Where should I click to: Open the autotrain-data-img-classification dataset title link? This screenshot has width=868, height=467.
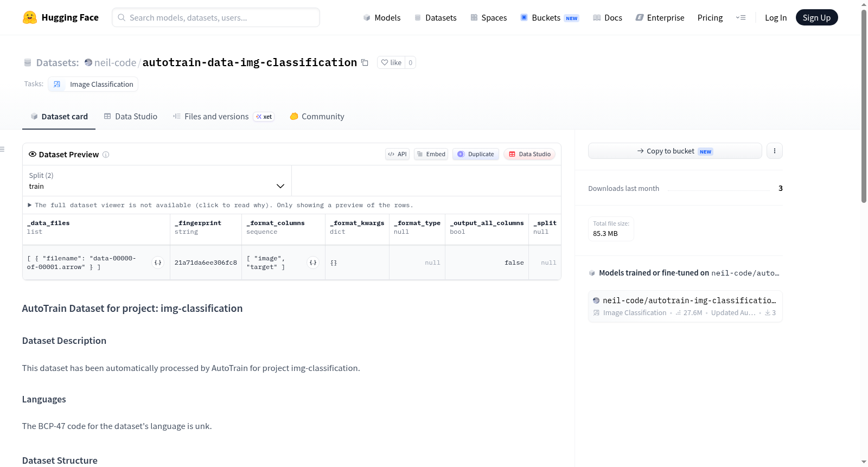250,62
